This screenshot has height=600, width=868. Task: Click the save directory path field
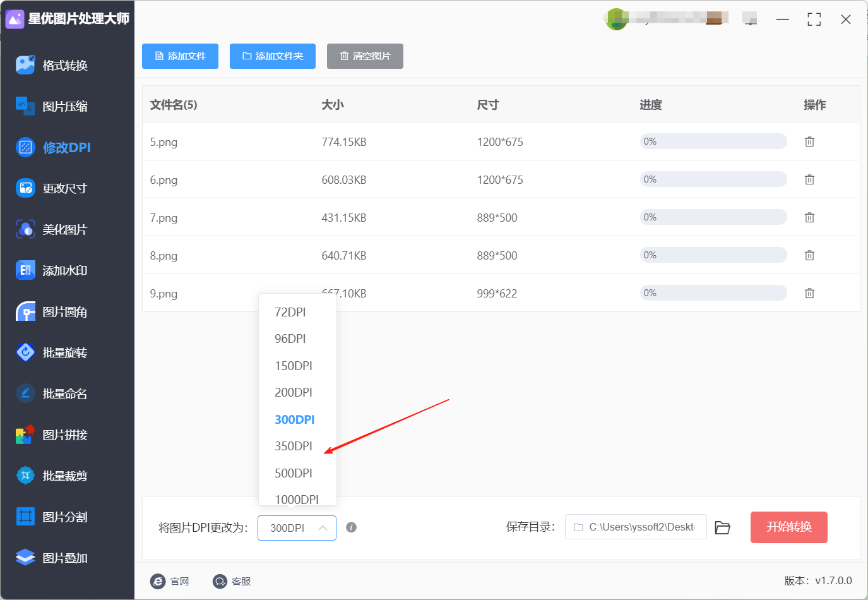[x=636, y=527]
